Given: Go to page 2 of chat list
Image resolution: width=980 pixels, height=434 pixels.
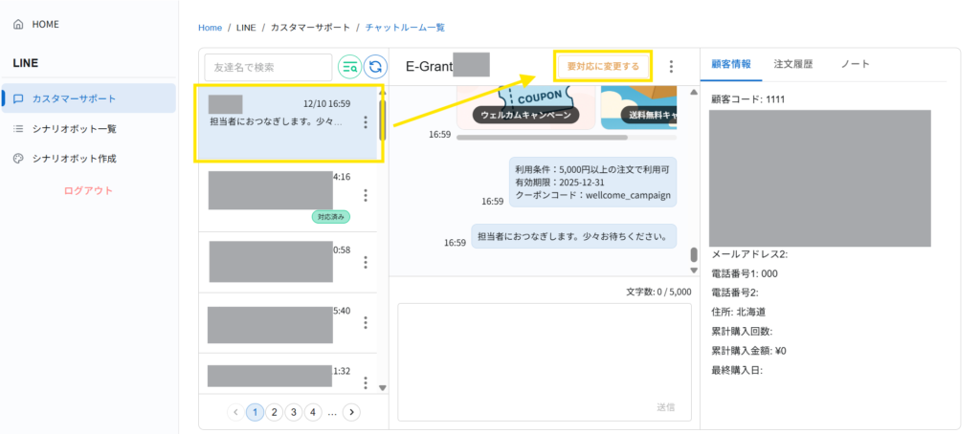Looking at the screenshot, I should [274, 412].
